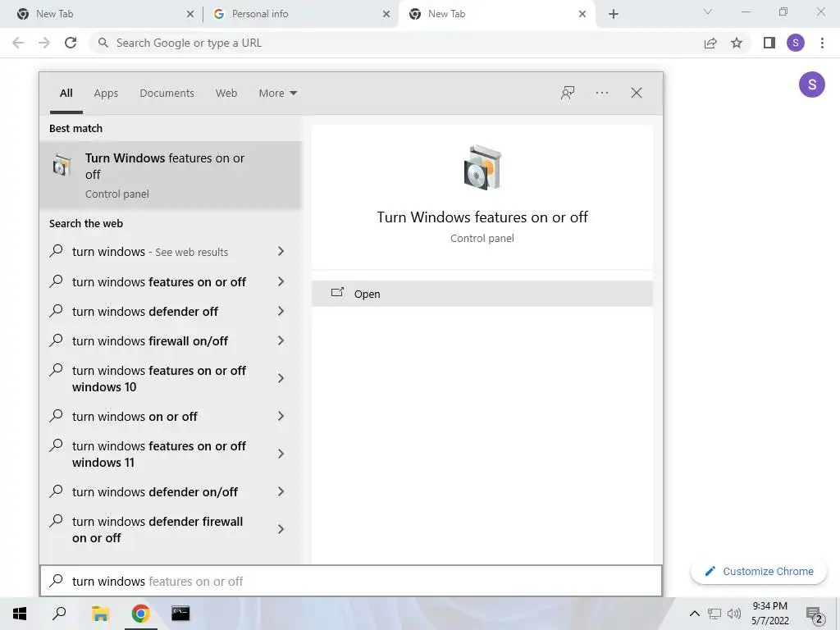Switch to Chrome in the taskbar
The width and height of the screenshot is (840, 630).
[x=140, y=614]
